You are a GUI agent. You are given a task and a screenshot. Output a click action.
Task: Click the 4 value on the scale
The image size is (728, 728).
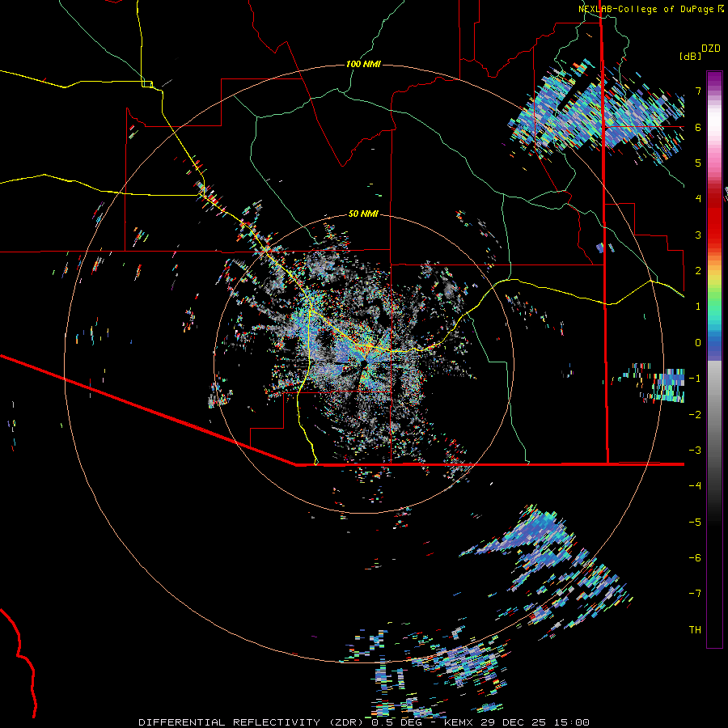698,199
